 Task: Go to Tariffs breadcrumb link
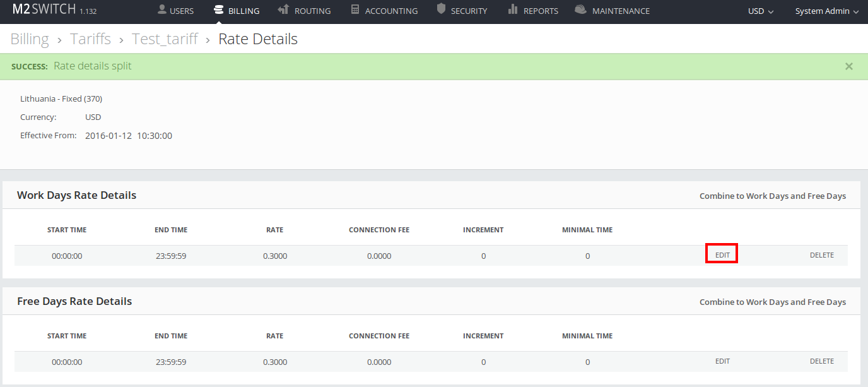coord(90,39)
